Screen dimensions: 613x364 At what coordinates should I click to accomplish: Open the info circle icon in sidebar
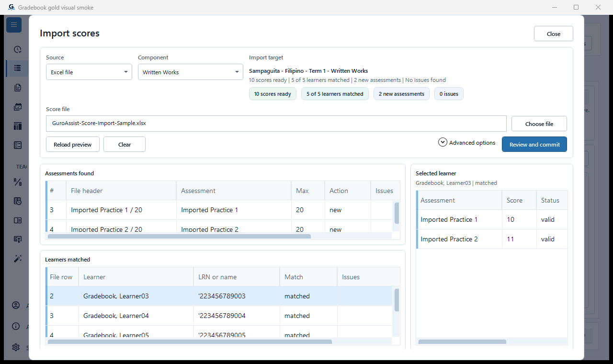point(16,327)
